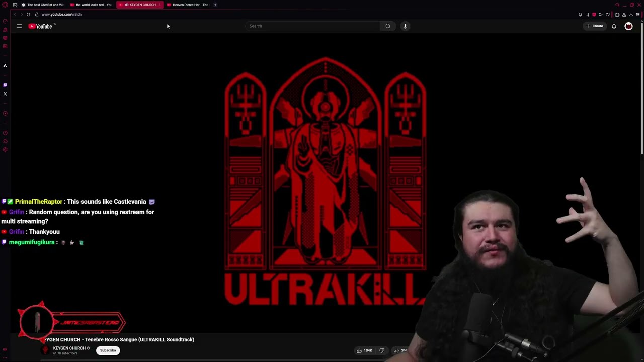Image resolution: width=644 pixels, height=362 pixels.
Task: Go forward to the next page
Action: [x=21, y=14]
